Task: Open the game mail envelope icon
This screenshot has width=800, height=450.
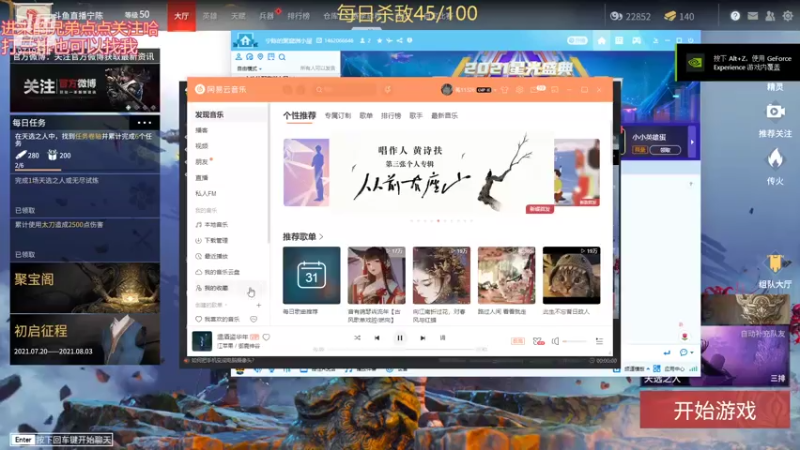Action: pos(753,16)
